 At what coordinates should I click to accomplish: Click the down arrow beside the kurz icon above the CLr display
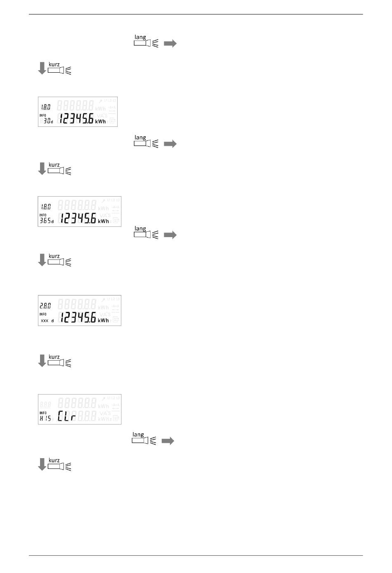[x=42, y=361]
